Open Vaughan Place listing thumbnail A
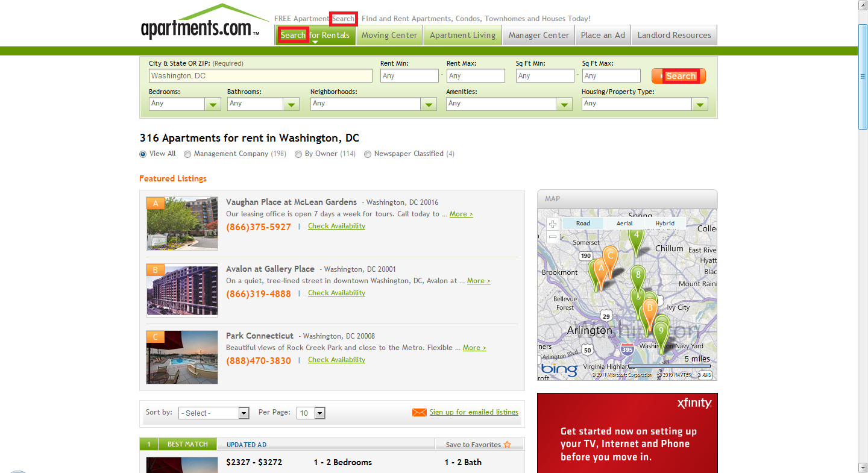The width and height of the screenshot is (868, 473). (182, 224)
